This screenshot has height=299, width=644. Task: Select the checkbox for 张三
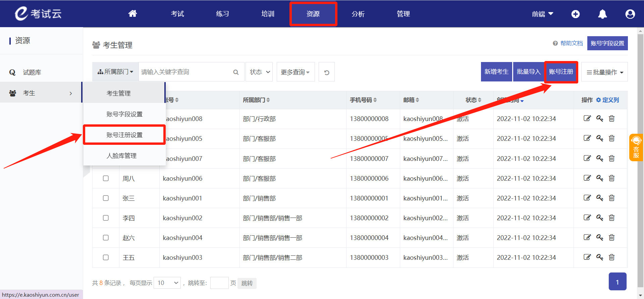pos(106,198)
